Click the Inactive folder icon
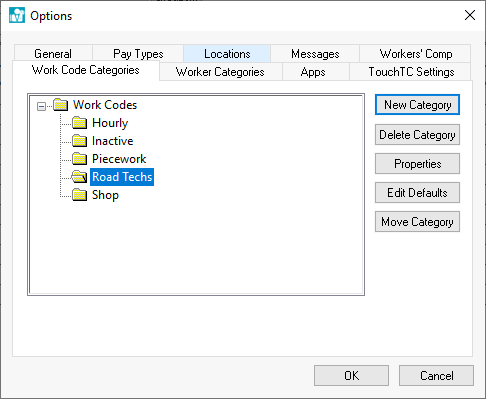486x399 pixels. click(x=80, y=141)
